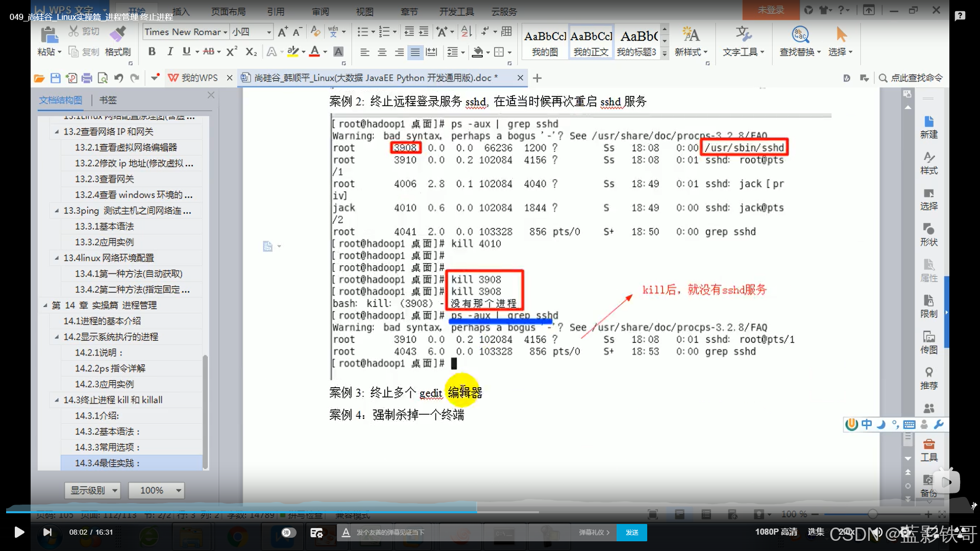The height and width of the screenshot is (551, 980).
Task: Open Find and Replace (查找替换)
Action: click(x=800, y=42)
